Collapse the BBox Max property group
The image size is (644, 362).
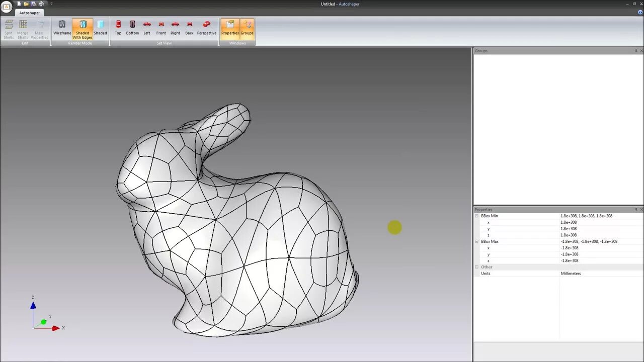tap(476, 241)
